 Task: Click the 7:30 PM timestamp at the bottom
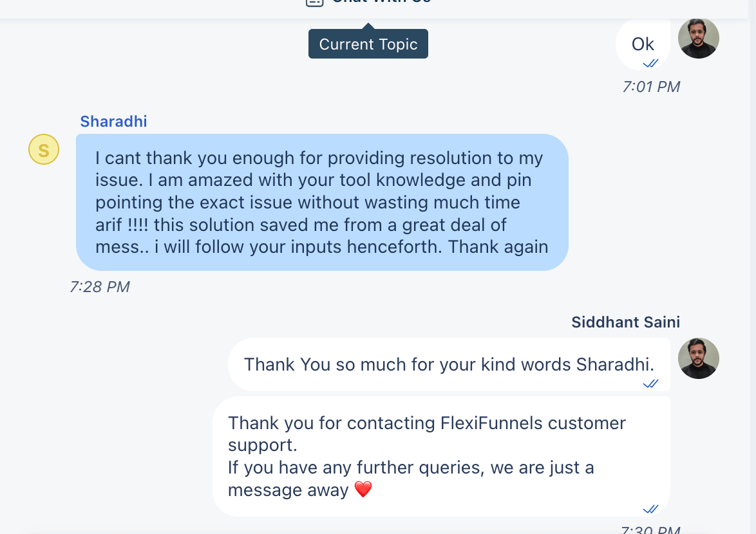coord(651,530)
